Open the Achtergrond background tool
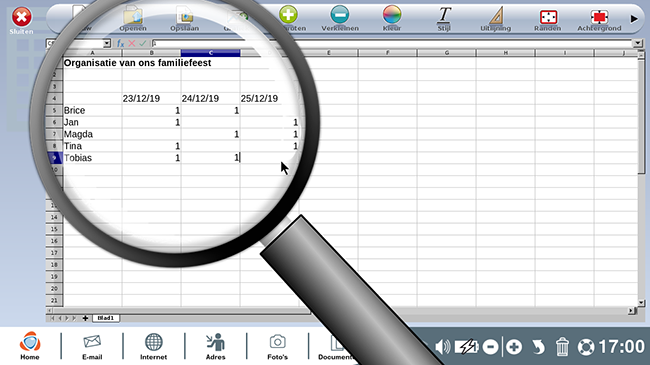This screenshot has height=365, width=650. tap(599, 17)
